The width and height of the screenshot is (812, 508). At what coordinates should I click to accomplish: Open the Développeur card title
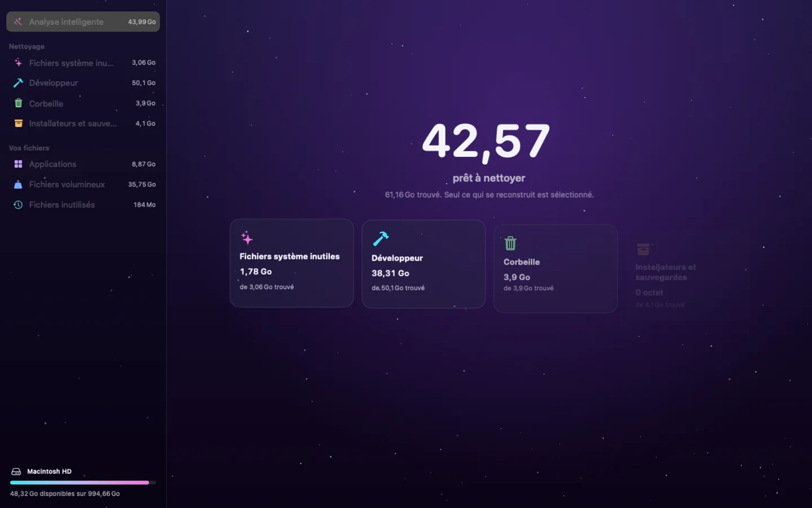397,258
